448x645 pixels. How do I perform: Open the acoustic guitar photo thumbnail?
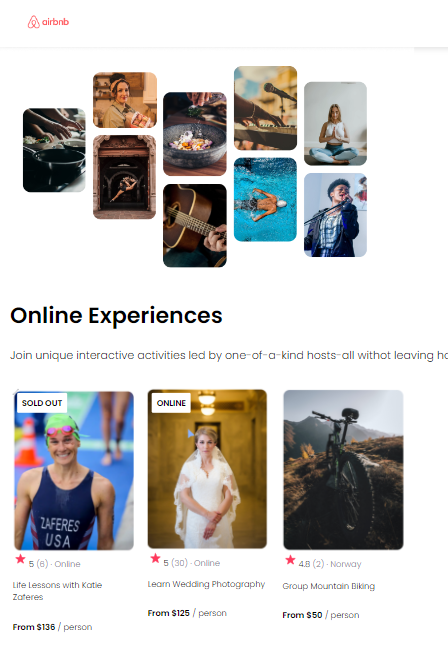point(195,225)
